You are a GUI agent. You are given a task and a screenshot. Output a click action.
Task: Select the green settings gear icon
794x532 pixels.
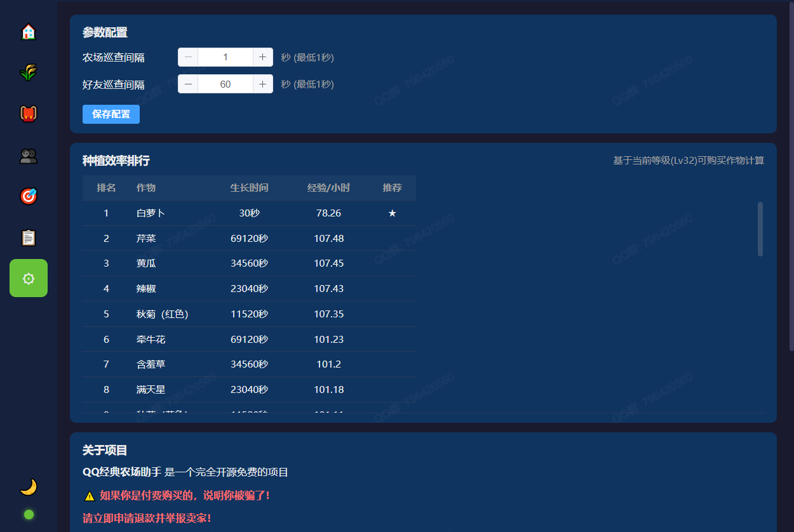click(x=29, y=278)
